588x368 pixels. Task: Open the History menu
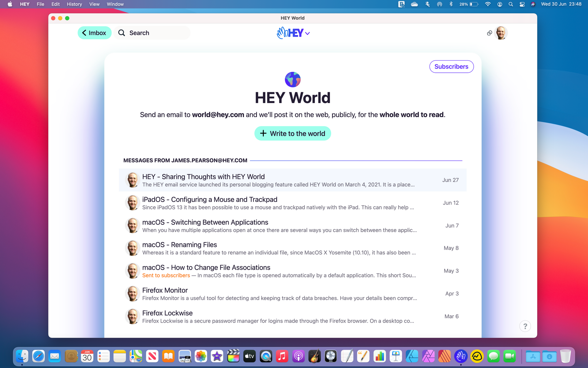(74, 4)
